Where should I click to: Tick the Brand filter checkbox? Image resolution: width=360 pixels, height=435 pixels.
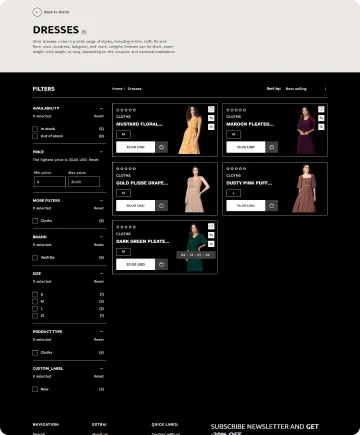(x=35, y=257)
